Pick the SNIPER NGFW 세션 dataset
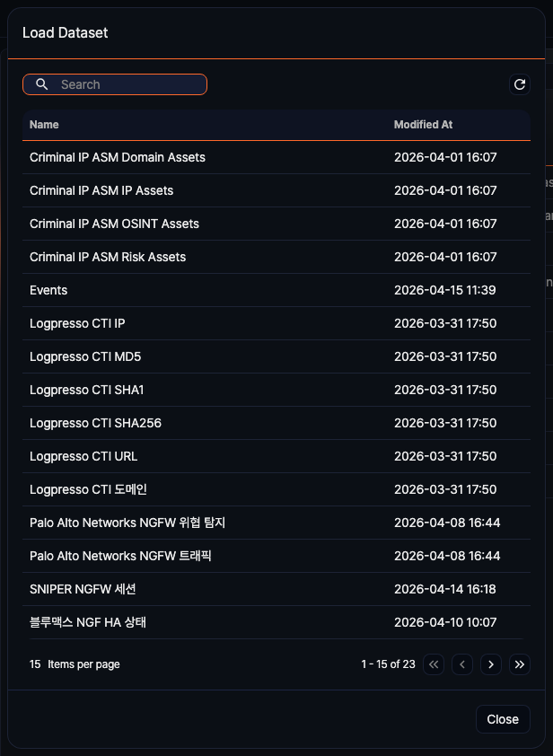 point(83,589)
